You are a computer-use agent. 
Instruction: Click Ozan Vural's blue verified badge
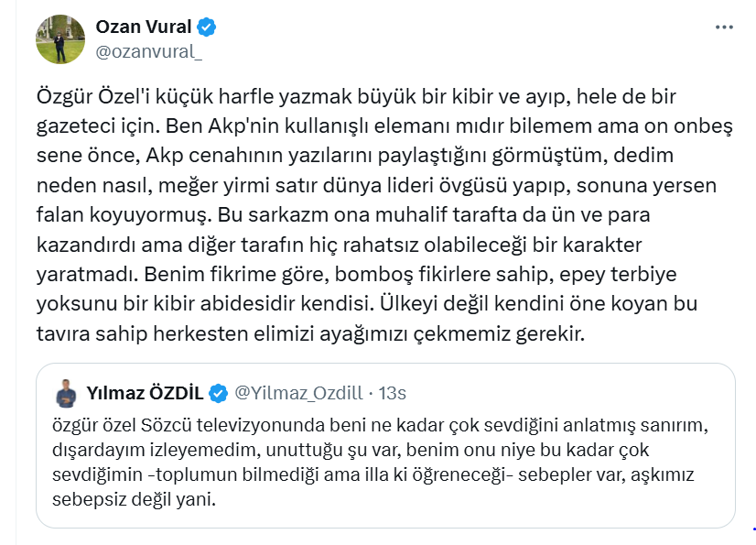(x=206, y=27)
